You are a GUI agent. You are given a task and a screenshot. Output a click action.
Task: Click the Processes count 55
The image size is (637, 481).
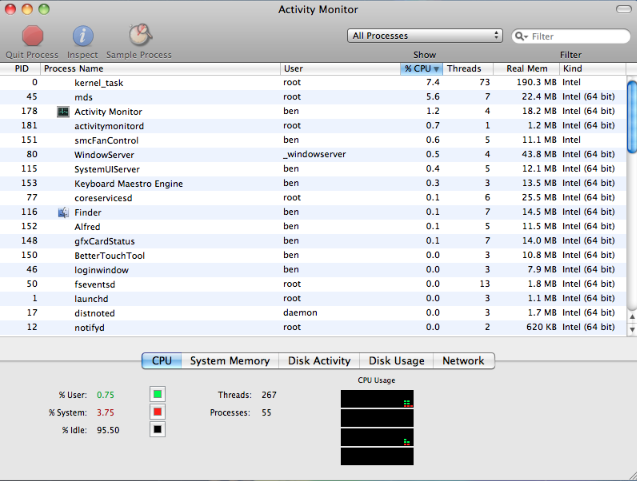tap(266, 413)
